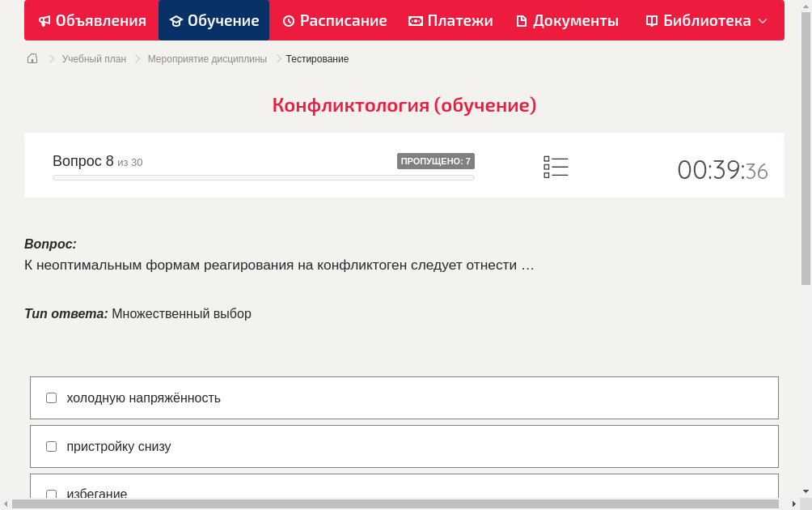
Task: Open the Расписание section
Action: click(x=334, y=20)
